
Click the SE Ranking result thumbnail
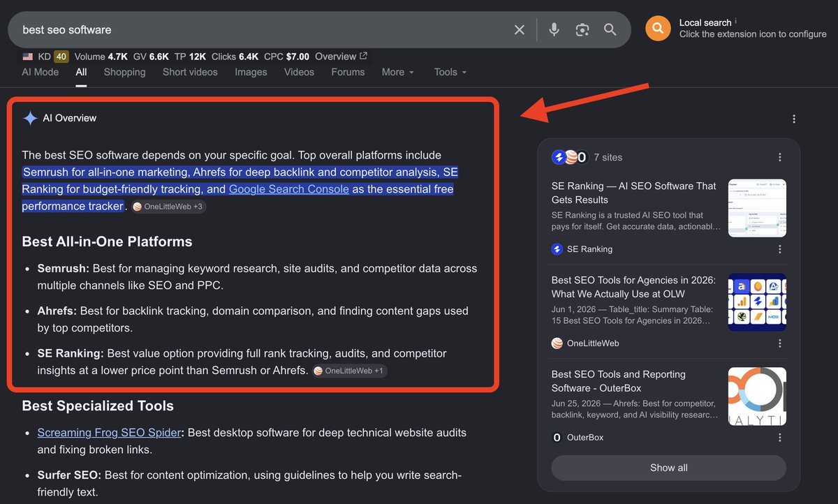point(757,208)
